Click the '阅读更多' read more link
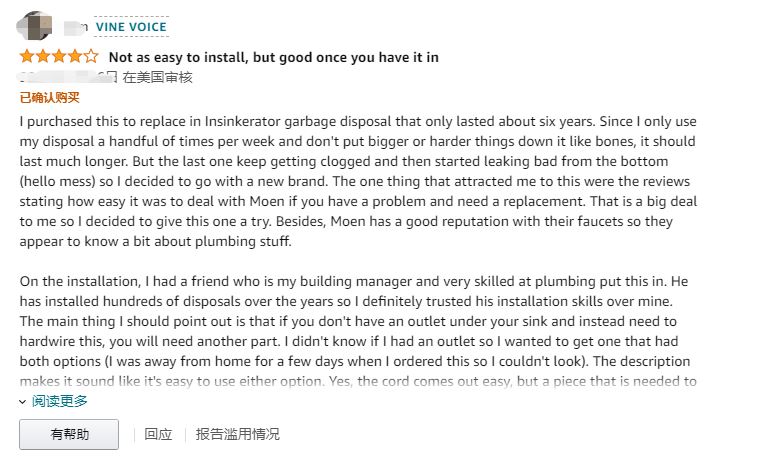 [x=60, y=401]
